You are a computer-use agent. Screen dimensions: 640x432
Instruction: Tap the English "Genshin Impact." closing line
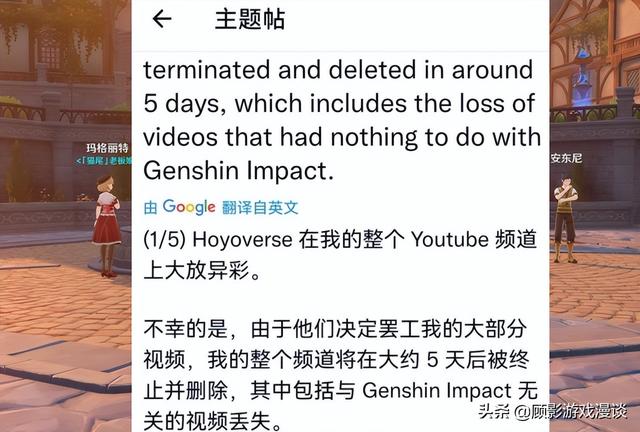tap(239, 170)
